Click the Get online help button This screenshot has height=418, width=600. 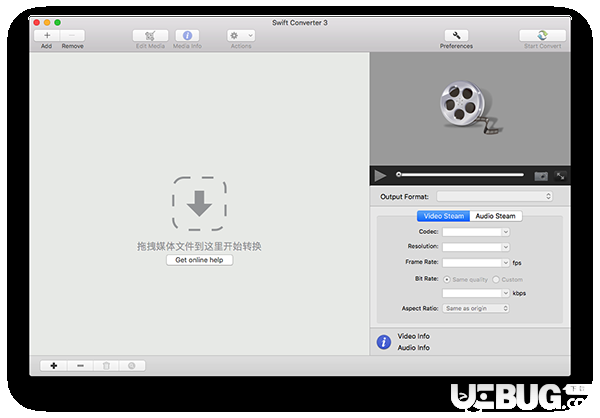(x=199, y=260)
